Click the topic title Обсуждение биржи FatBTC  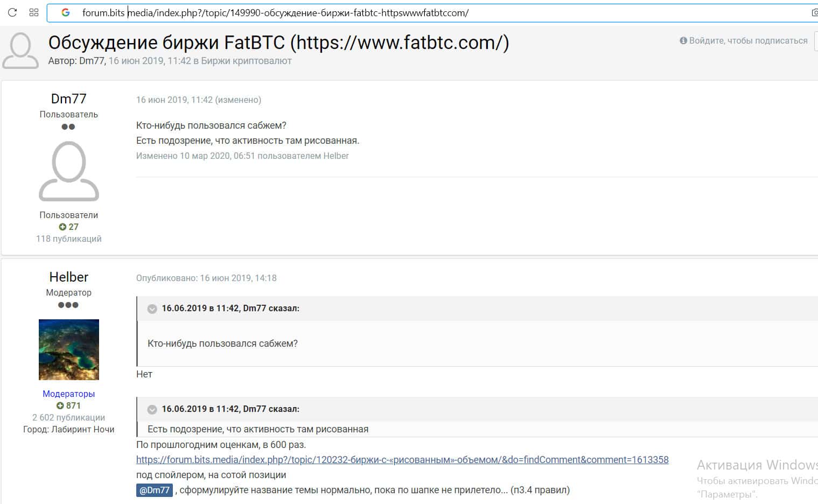(278, 42)
